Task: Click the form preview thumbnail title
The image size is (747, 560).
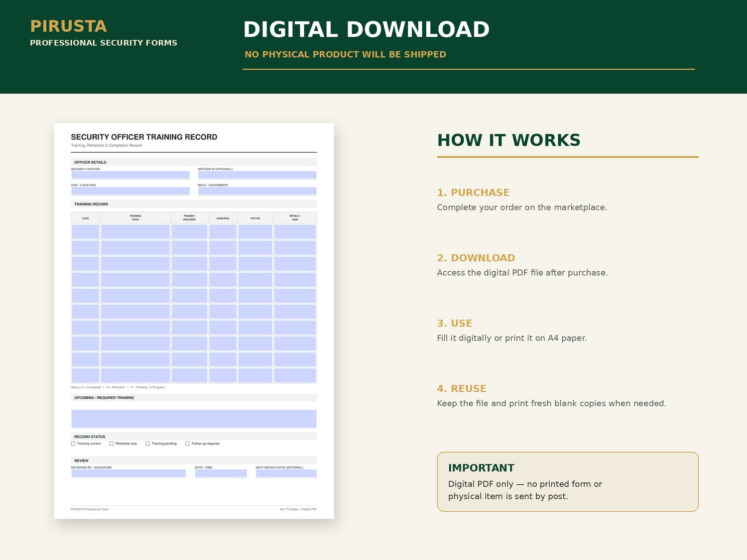Action: click(x=144, y=137)
